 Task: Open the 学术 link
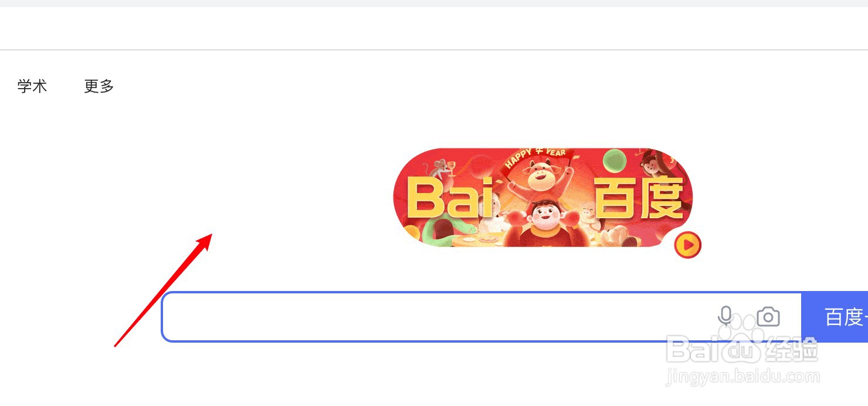32,86
